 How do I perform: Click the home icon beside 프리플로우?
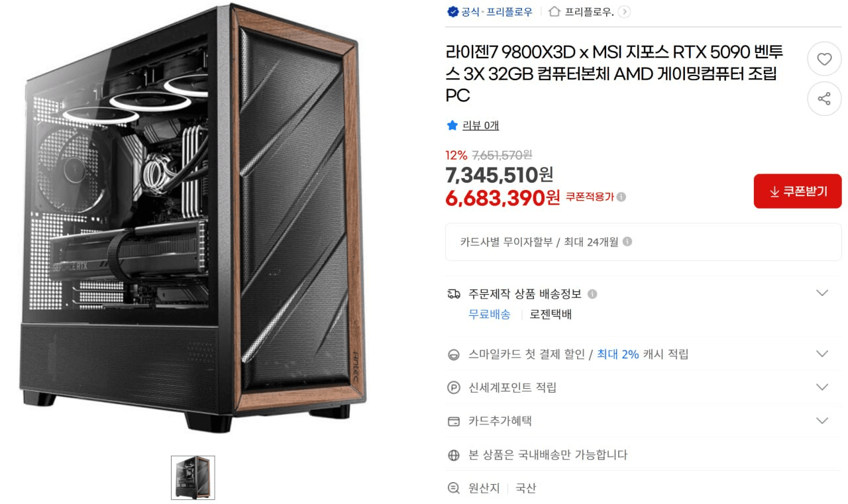pos(555,12)
